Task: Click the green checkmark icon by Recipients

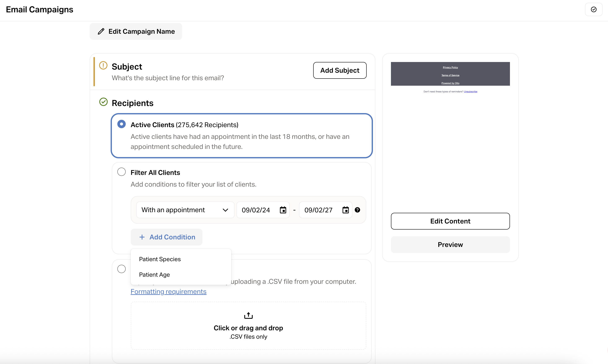Action: click(103, 102)
